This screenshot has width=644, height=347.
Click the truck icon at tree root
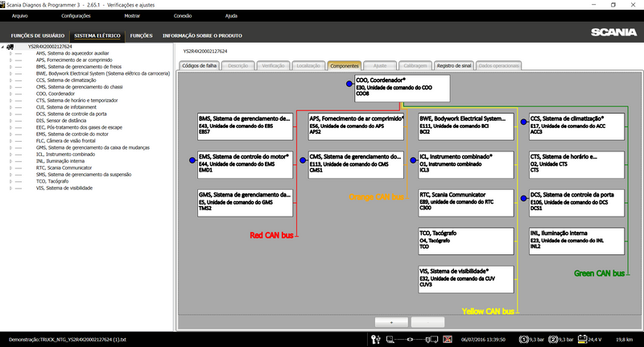coord(10,47)
